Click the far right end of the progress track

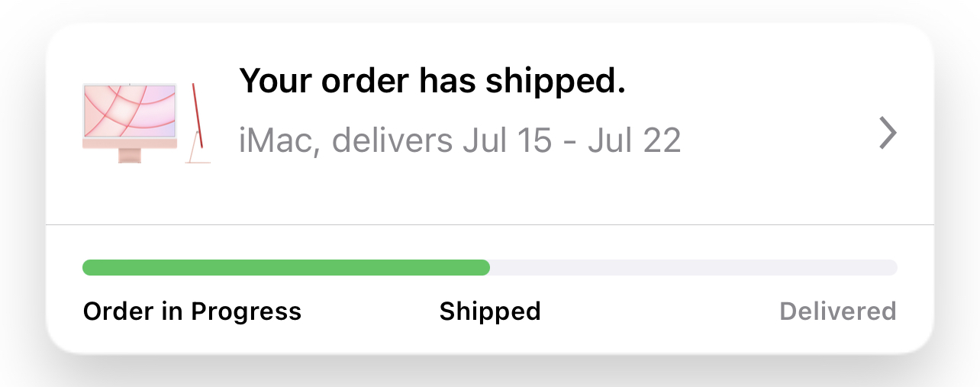(891, 267)
